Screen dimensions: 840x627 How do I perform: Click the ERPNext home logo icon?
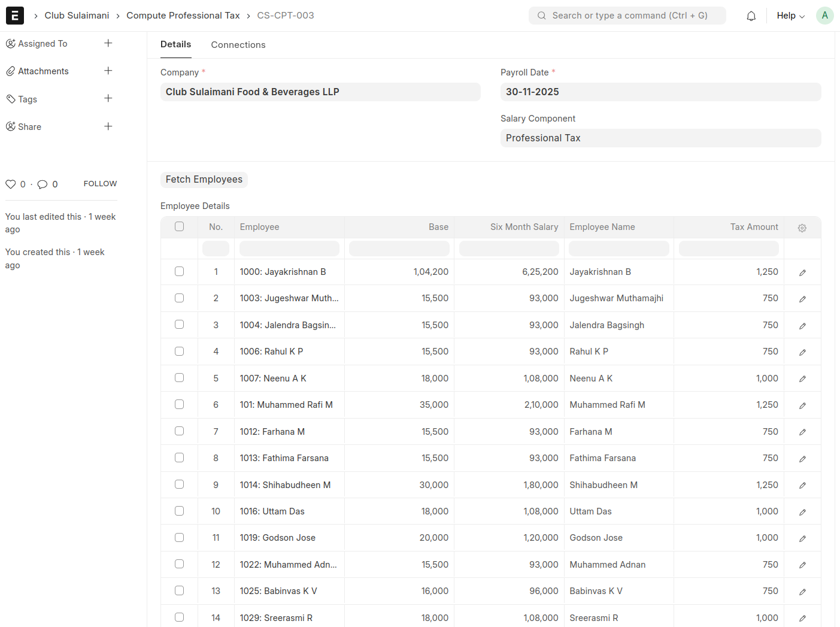pyautogui.click(x=15, y=16)
